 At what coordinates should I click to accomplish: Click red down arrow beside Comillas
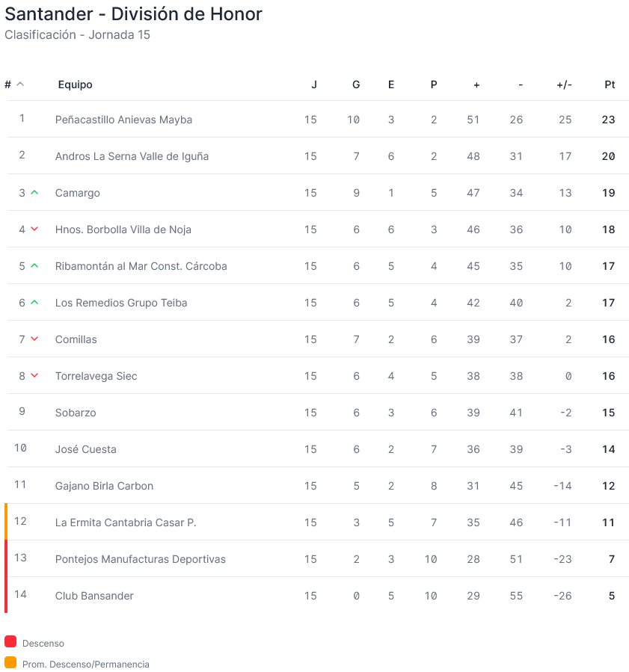[x=34, y=339]
